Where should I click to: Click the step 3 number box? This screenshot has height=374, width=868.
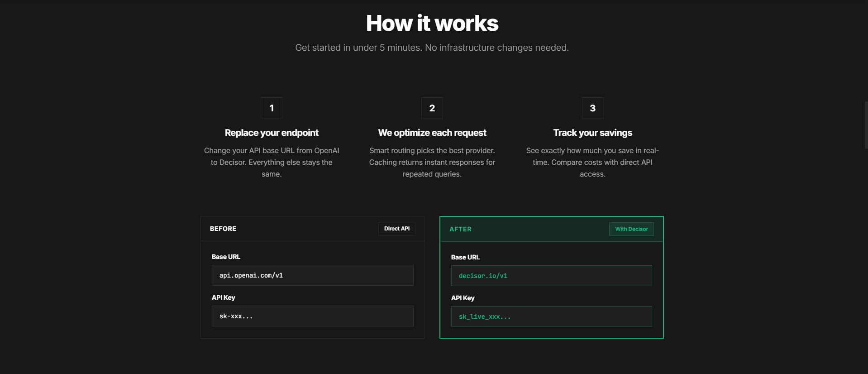click(x=593, y=108)
